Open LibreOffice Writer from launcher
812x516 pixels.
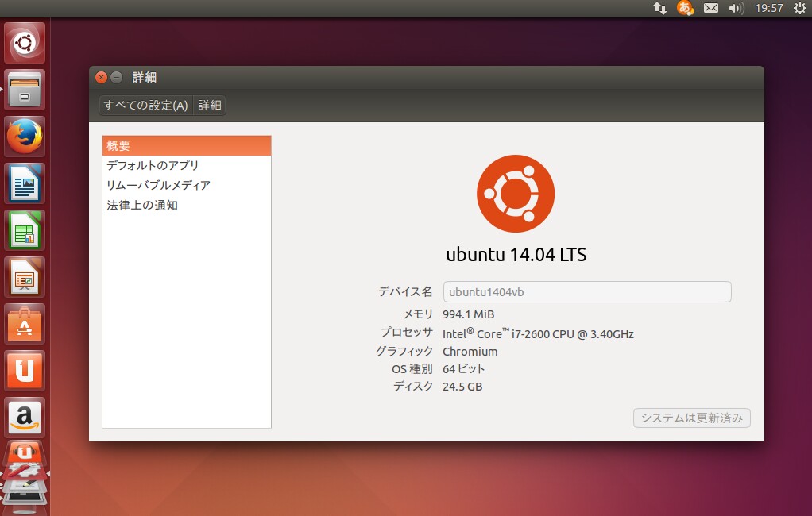coord(25,183)
